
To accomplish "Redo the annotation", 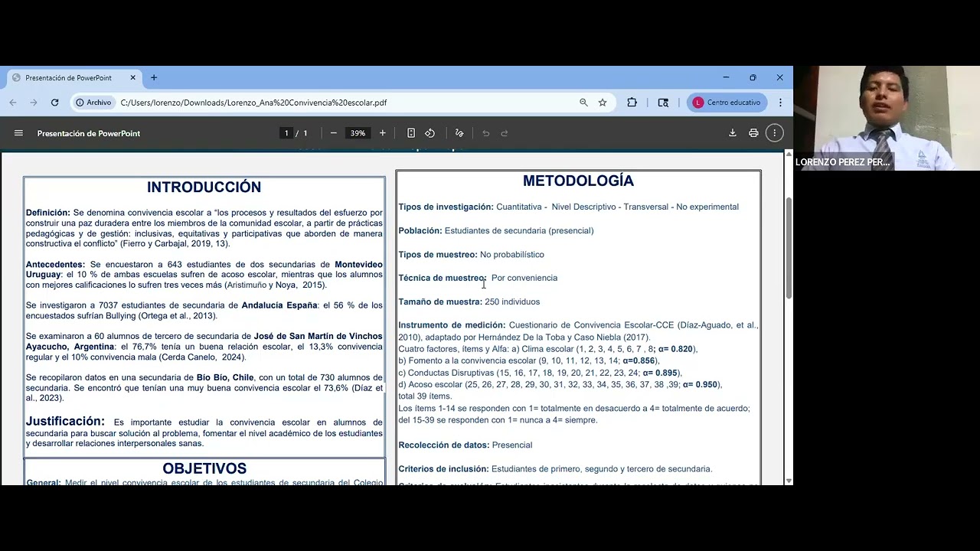I will pos(505,133).
